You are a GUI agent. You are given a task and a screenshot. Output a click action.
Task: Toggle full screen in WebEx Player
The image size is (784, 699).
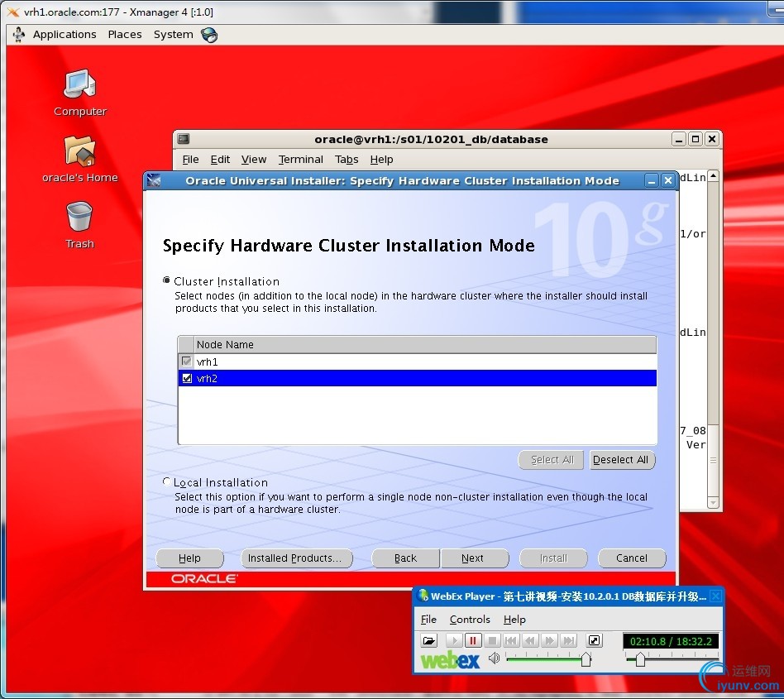pyautogui.click(x=594, y=640)
